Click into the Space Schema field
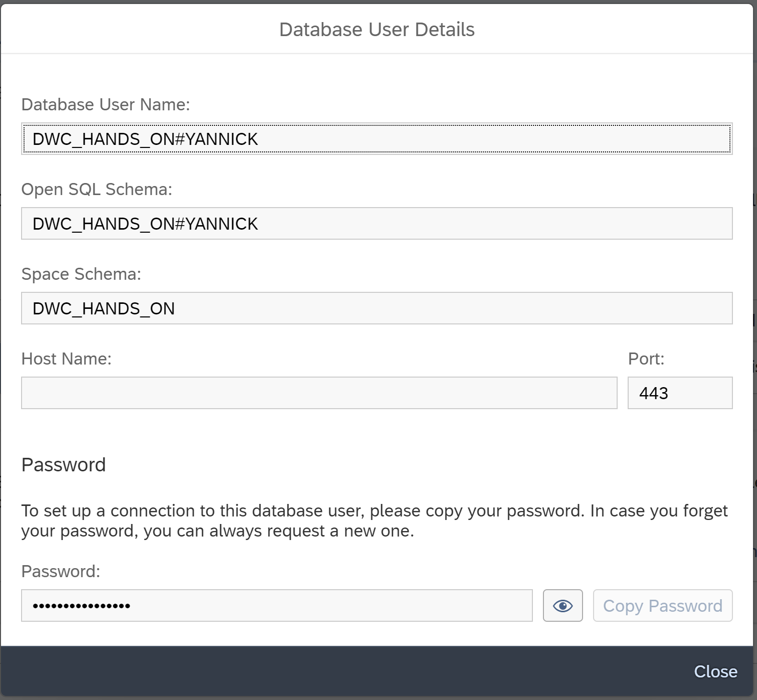This screenshot has width=757, height=700. coord(376,308)
